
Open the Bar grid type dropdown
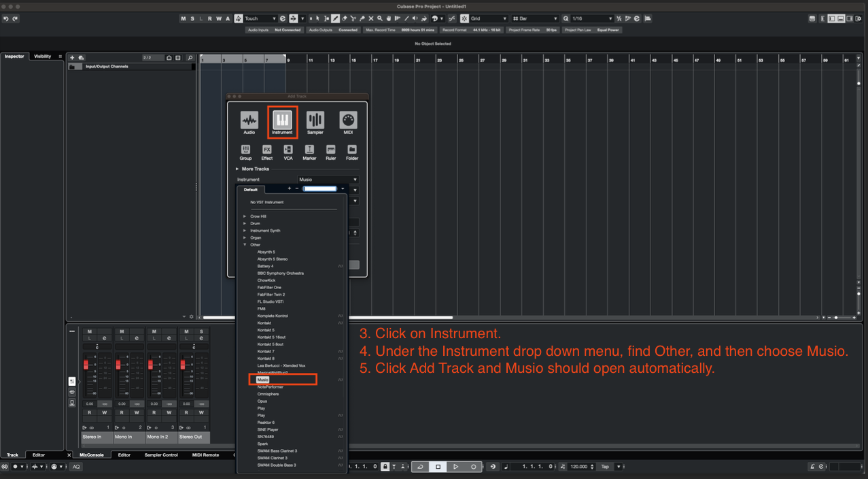(535, 19)
